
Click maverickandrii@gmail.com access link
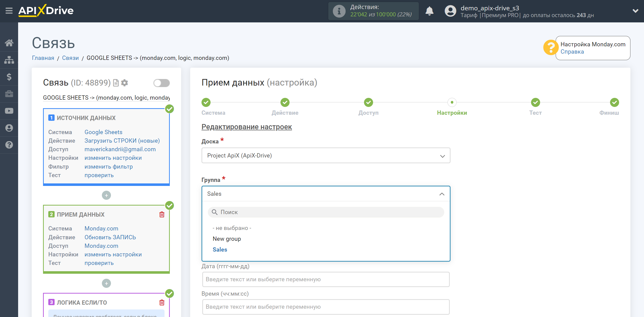(120, 149)
